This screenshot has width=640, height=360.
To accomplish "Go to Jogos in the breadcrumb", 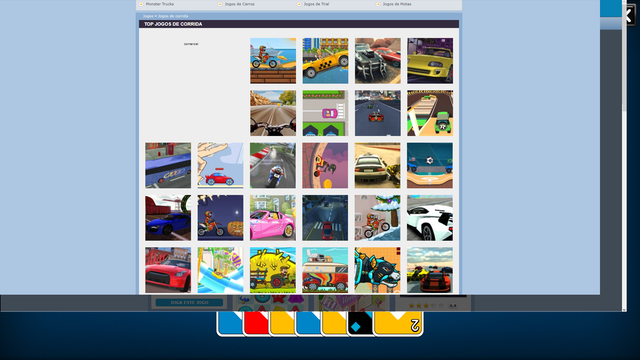I will pos(148,16).
